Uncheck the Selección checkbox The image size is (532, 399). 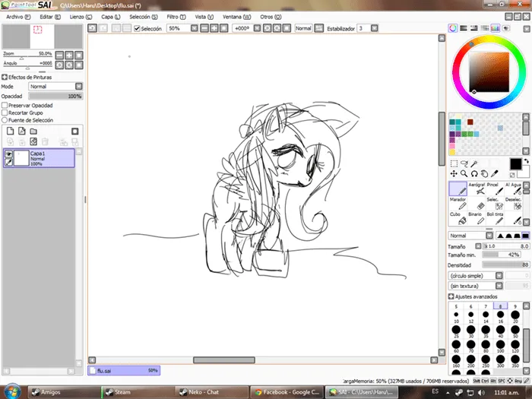point(137,29)
